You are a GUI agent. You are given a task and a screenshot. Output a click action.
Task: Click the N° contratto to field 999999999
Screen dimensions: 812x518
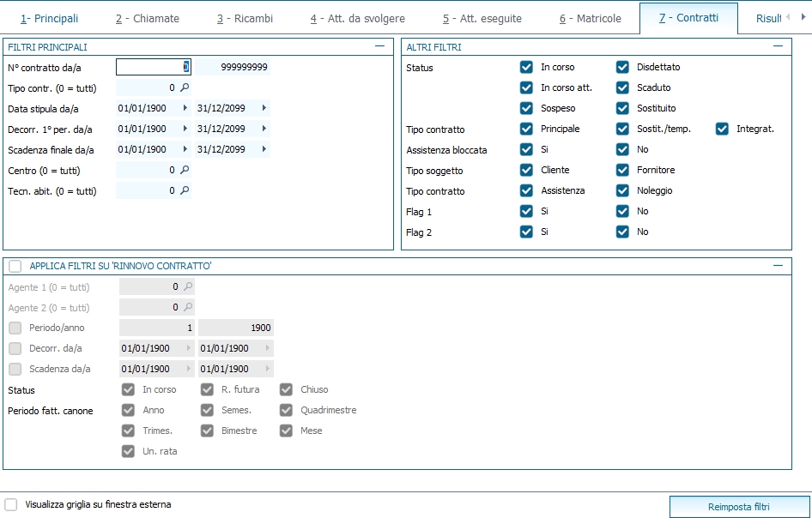[233, 67]
